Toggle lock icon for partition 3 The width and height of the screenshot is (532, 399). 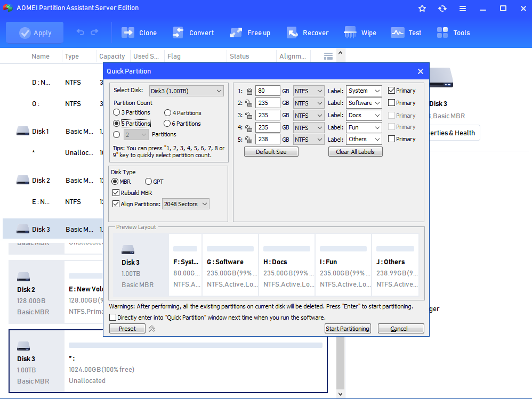[x=249, y=115]
